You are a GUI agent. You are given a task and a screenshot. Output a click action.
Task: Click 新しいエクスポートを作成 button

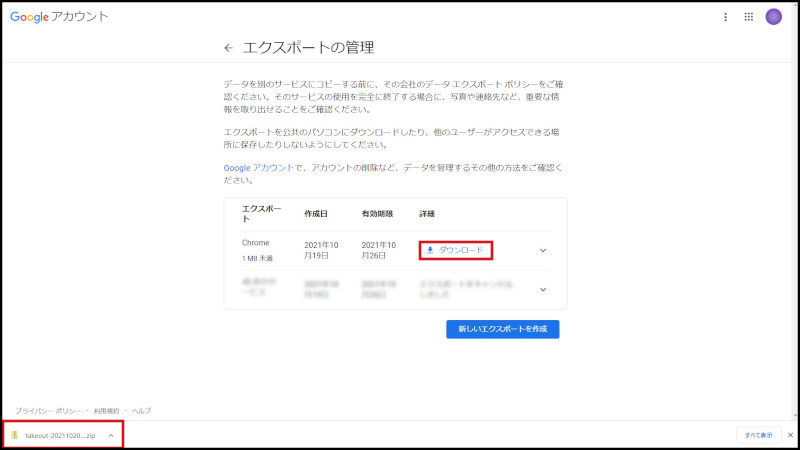coord(502,329)
